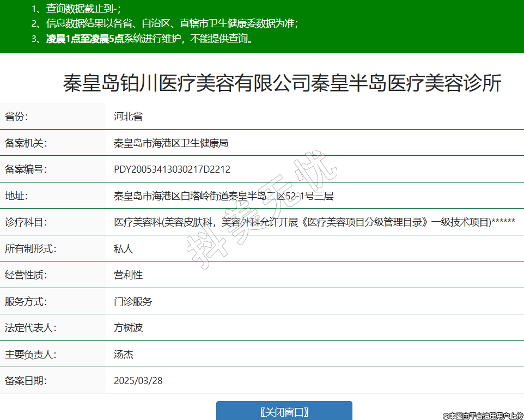
Task: Select the clinic name heading text
Action: pos(282,84)
